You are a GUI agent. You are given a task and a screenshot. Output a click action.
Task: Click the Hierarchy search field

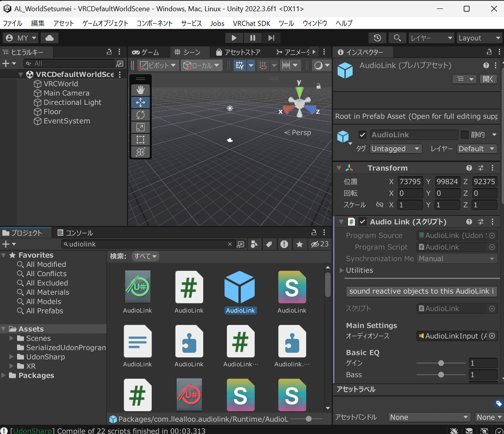tap(69, 63)
